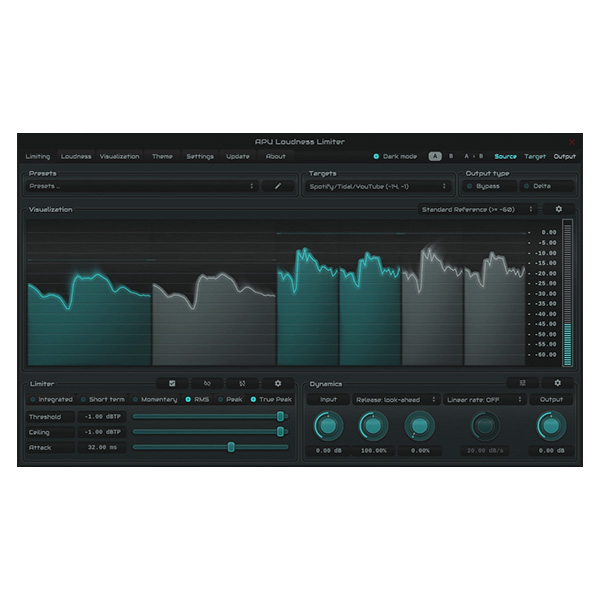600x600 pixels.
Task: Click the -20.00 scale label
Action: (x=546, y=273)
